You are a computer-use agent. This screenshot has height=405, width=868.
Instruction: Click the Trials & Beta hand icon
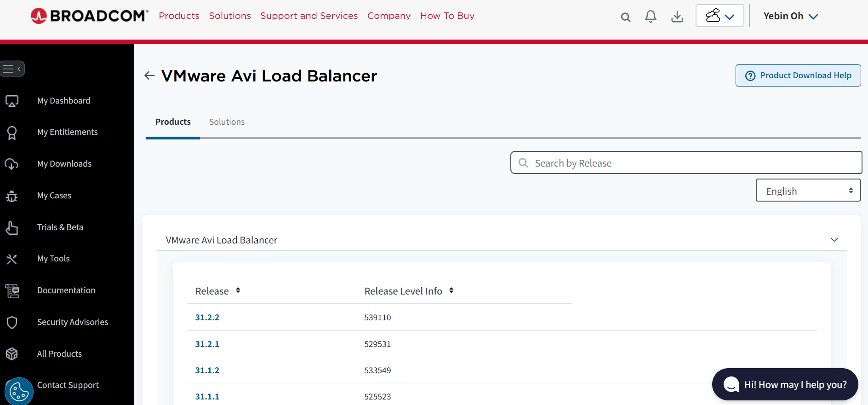tap(12, 227)
